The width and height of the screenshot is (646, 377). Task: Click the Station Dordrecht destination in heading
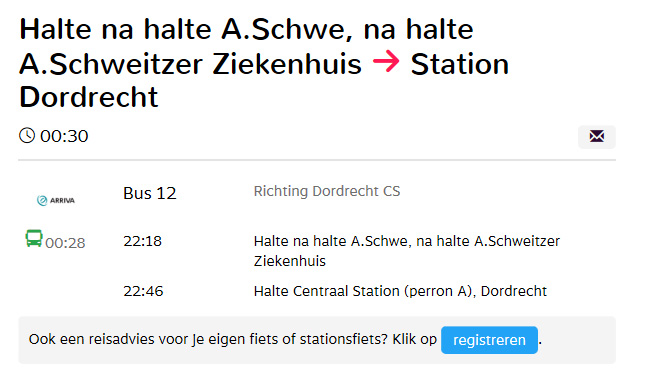pos(264,80)
